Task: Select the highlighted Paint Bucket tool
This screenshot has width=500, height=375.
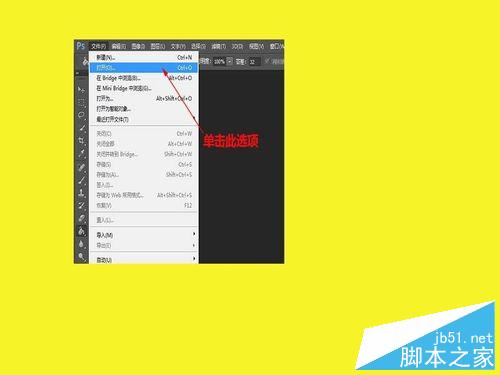Action: (x=81, y=231)
